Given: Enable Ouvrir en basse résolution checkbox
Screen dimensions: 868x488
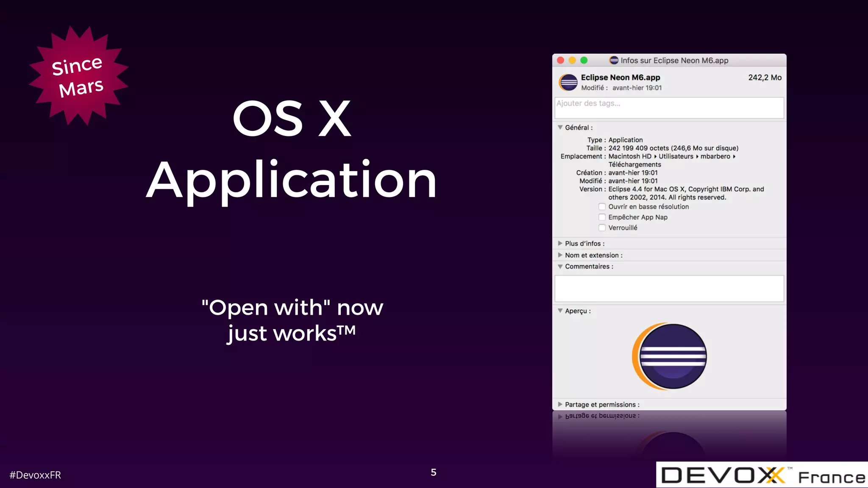Looking at the screenshot, I should tap(602, 207).
